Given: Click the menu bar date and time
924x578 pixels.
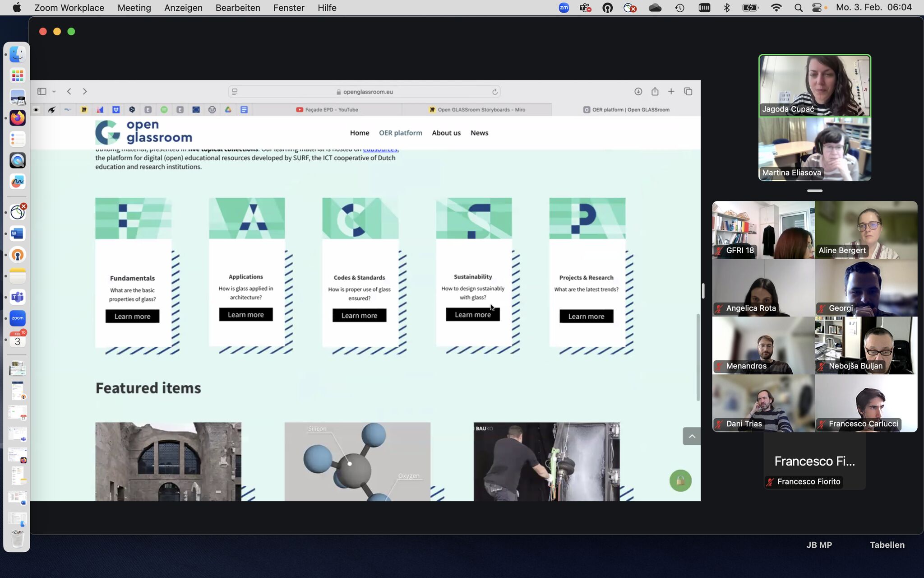Looking at the screenshot, I should coord(873,8).
